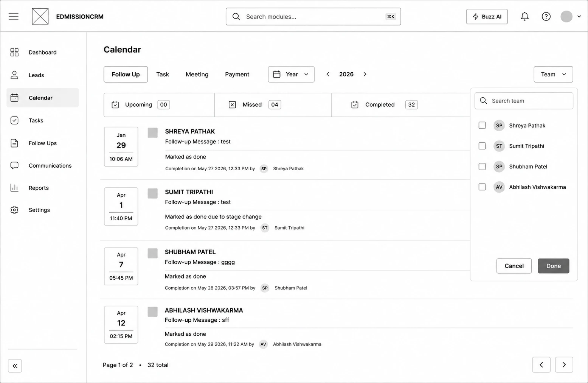Go to Leads in the sidebar
Screen dimensions: 588x383
pos(42,75)
